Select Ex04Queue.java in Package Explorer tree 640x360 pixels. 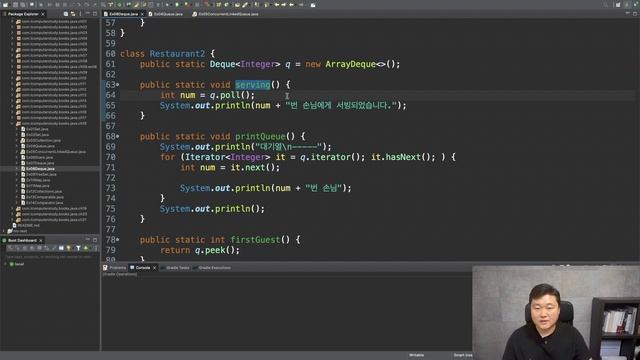click(40, 146)
